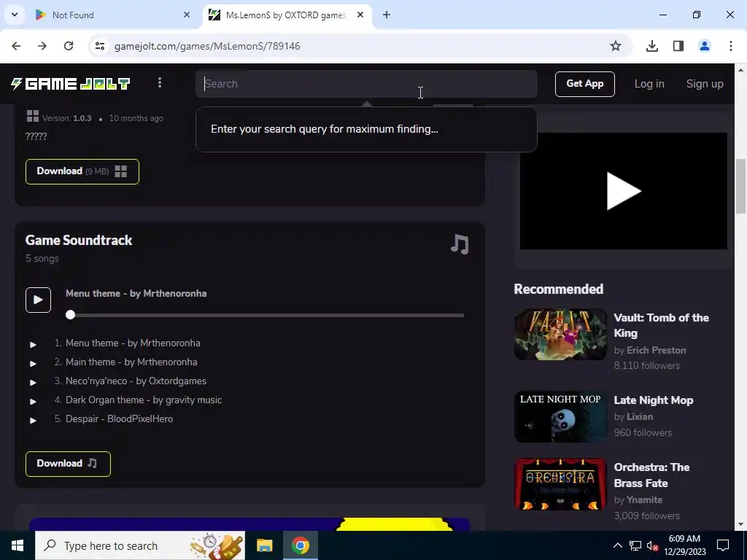View site information icon in address bar

pos(99,46)
